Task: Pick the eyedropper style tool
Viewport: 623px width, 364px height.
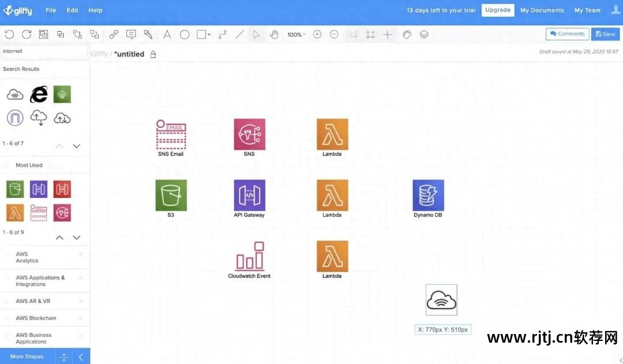Action: coord(148,35)
